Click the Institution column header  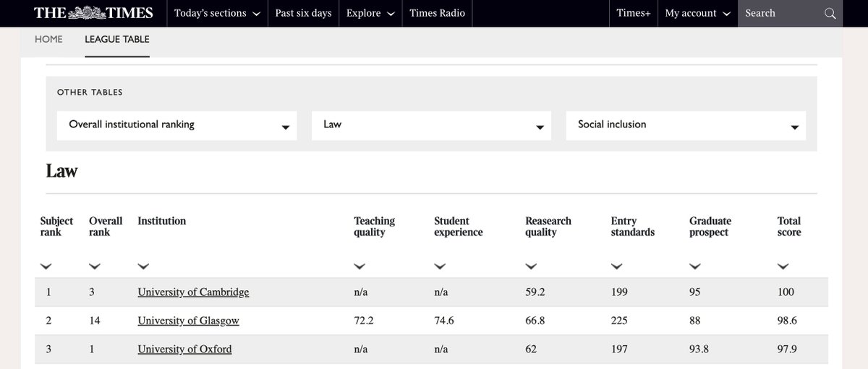[162, 221]
